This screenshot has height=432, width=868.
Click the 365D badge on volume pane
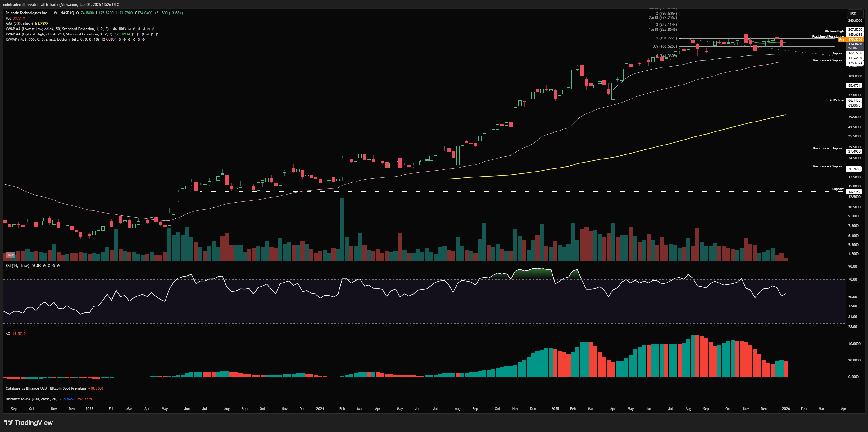point(11,255)
